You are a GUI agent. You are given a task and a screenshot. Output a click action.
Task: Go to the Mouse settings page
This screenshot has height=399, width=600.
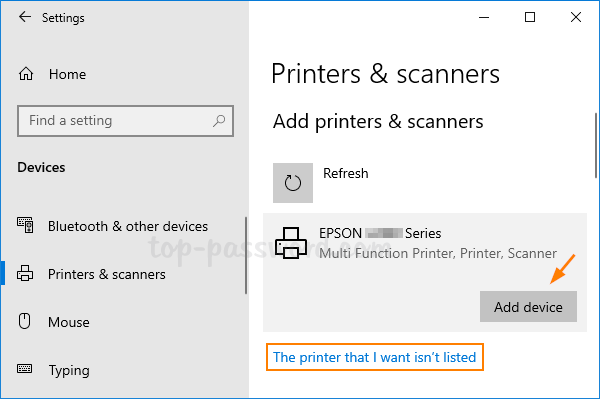69,322
